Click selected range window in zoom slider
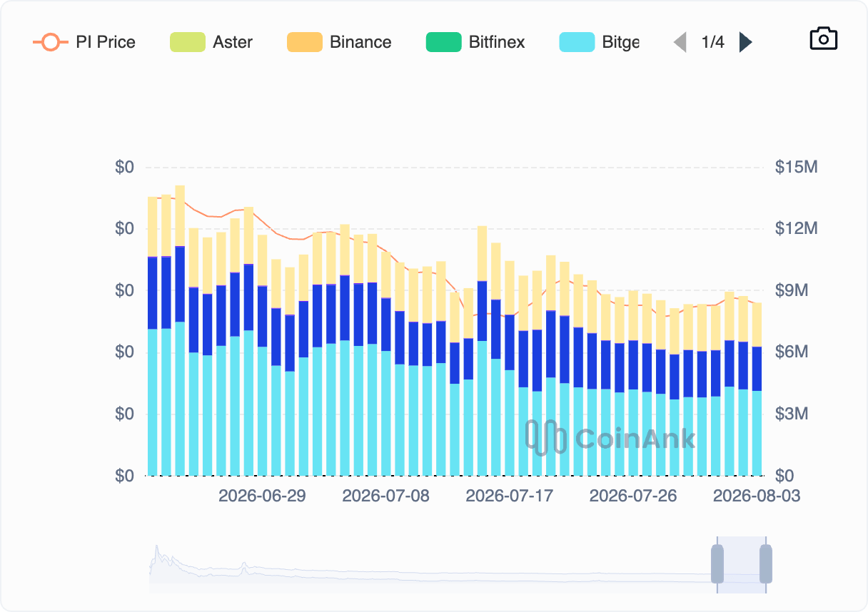 point(742,564)
